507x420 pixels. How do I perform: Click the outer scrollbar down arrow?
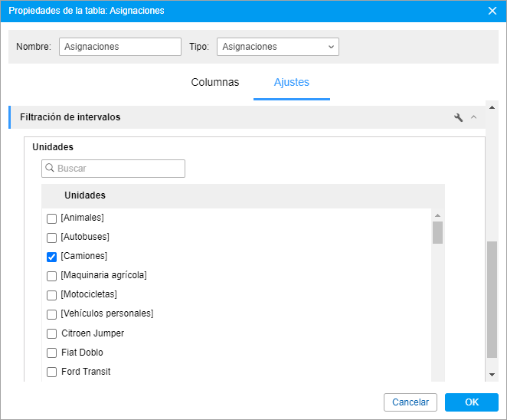coord(492,375)
